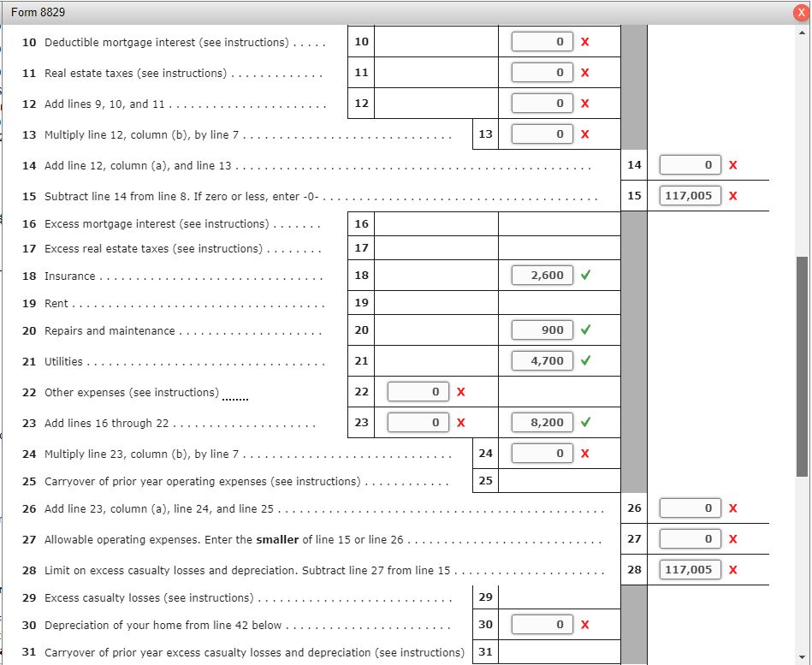Click red X beside line 10
This screenshot has width=812, height=665.
coord(584,42)
